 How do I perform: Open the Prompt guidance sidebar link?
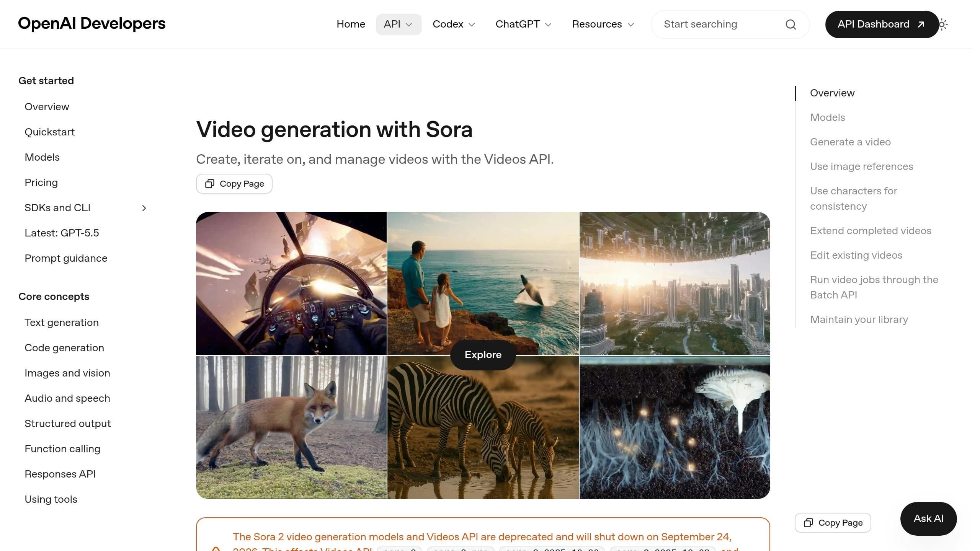point(66,258)
